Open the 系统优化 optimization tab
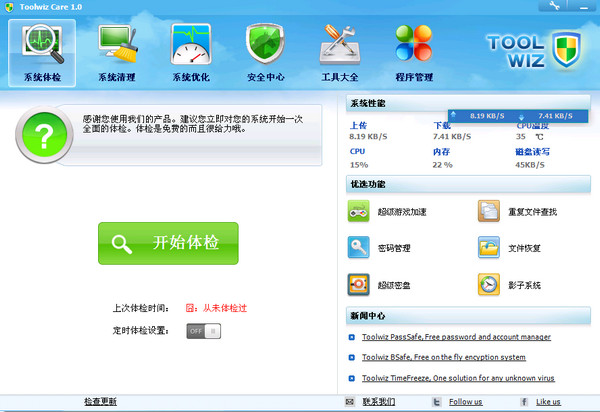Image resolution: width=600 pixels, height=412 pixels. click(191, 53)
